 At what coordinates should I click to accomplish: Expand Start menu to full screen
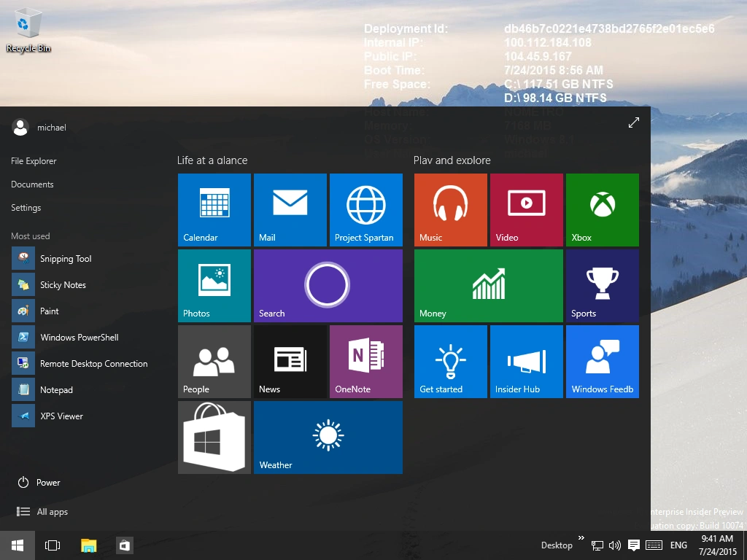tap(633, 123)
